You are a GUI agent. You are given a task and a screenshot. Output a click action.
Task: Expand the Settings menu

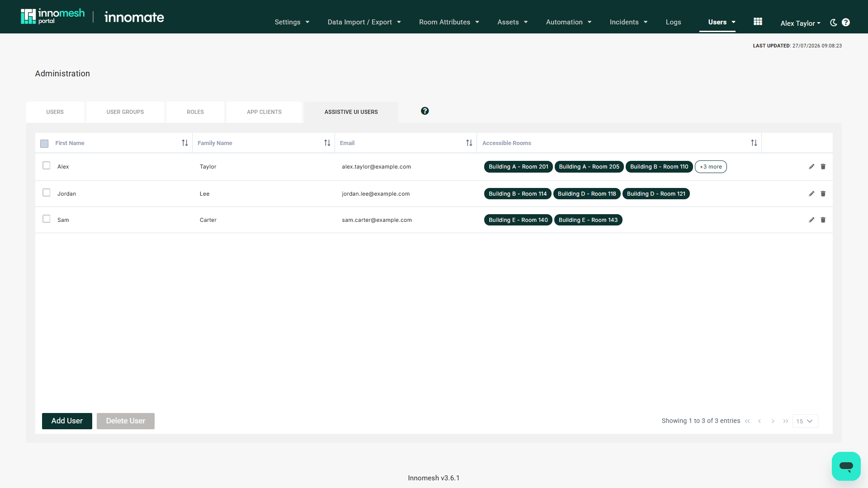[x=292, y=22]
